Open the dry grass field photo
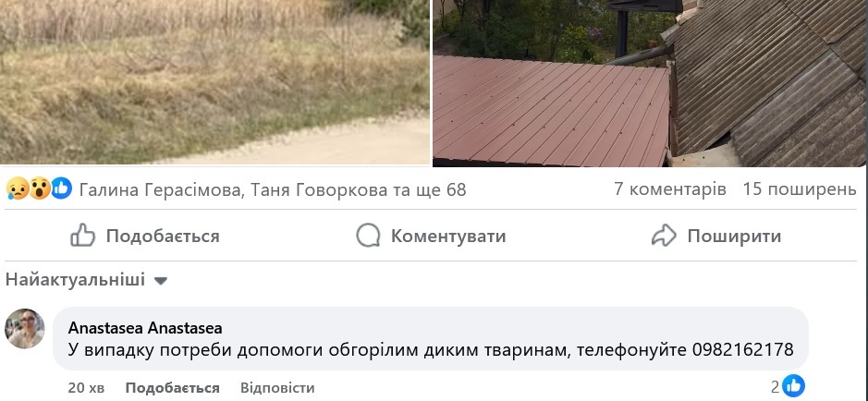The height and width of the screenshot is (401, 868). click(214, 82)
